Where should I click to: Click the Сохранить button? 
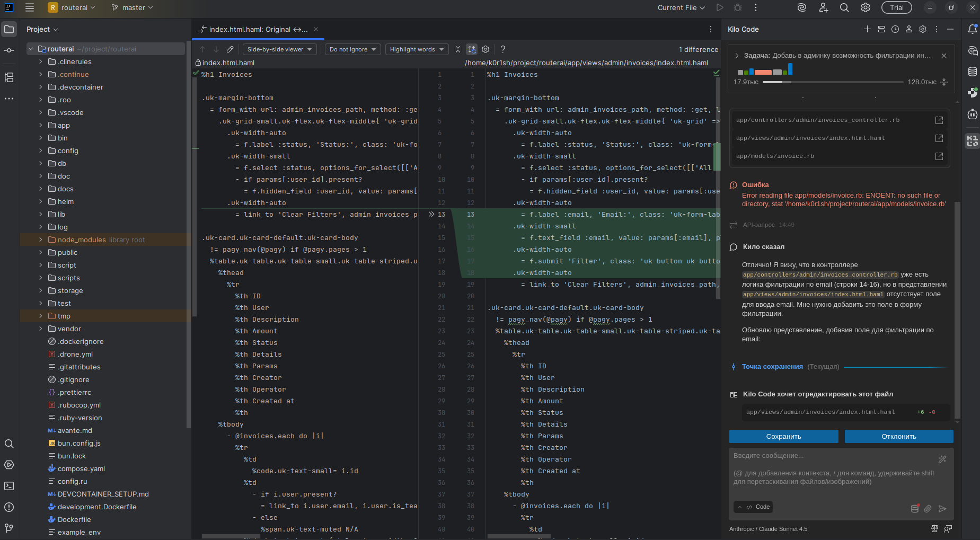pos(783,436)
